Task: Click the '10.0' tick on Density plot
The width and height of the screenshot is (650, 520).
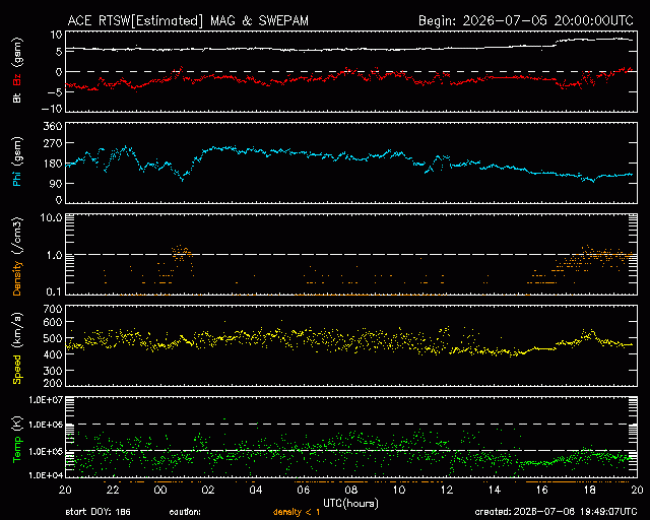Action: pos(51,218)
